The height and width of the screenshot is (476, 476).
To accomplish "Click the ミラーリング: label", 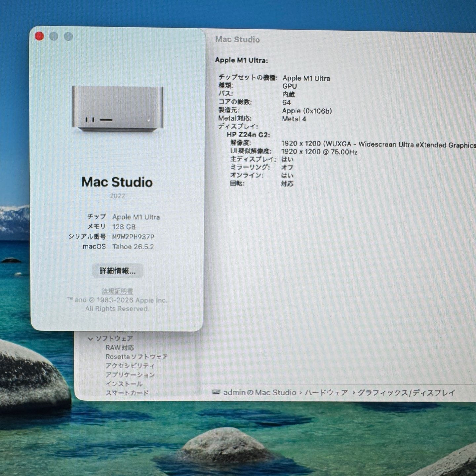I will 250,167.
